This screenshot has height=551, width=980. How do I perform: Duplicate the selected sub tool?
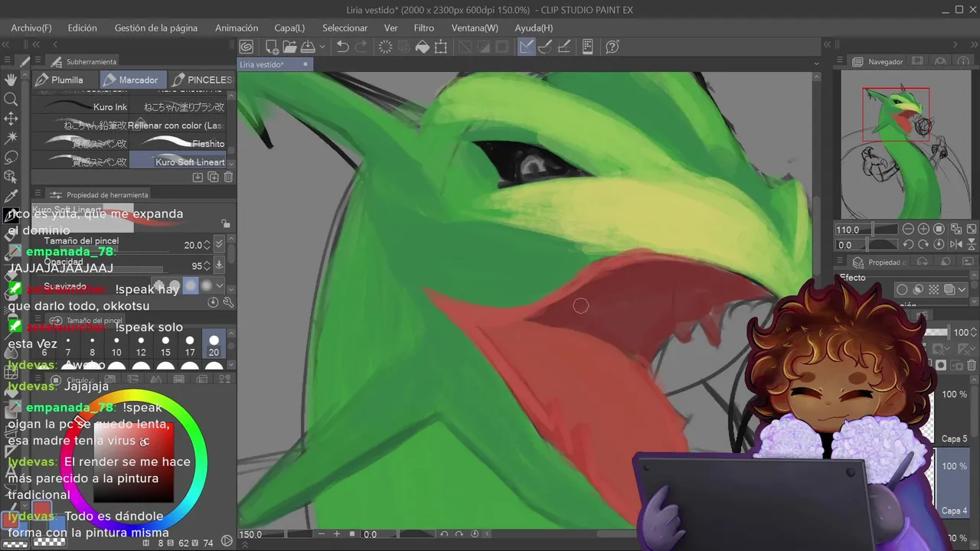point(213,178)
